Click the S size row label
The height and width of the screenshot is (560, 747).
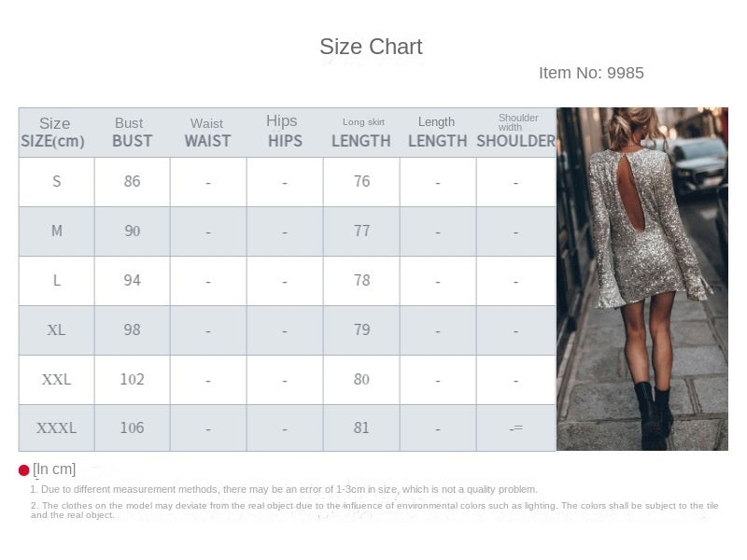56,181
